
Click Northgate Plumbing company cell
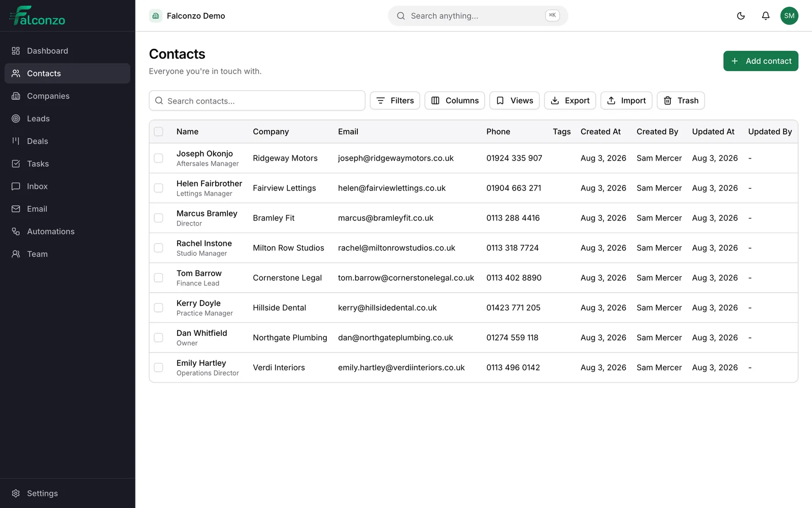(290, 338)
